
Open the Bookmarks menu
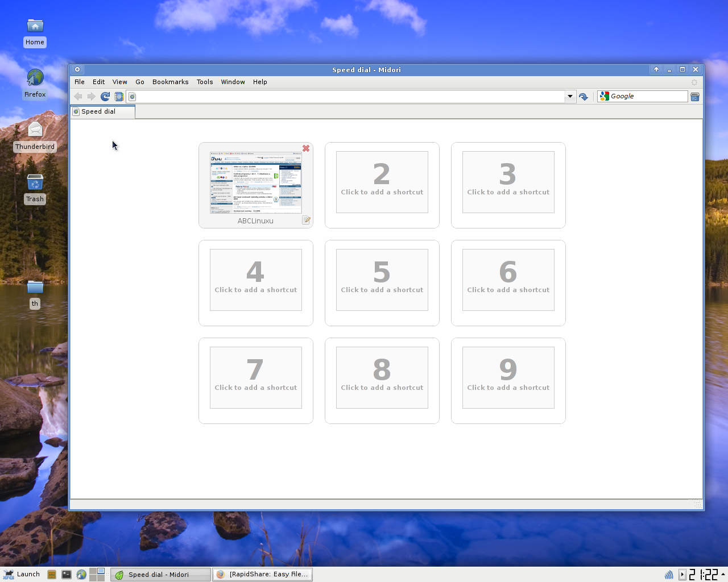click(x=170, y=82)
